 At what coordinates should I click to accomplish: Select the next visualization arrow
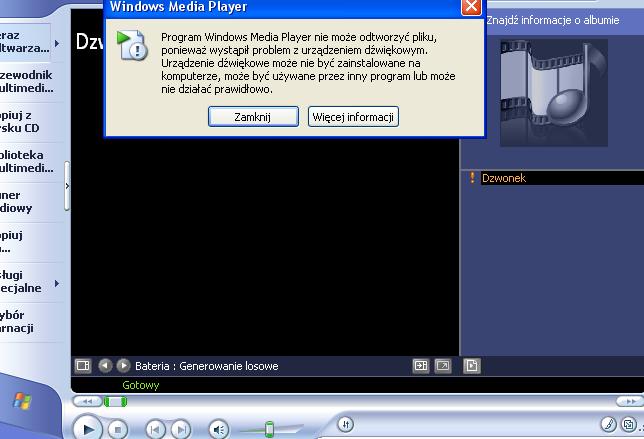[123, 365]
